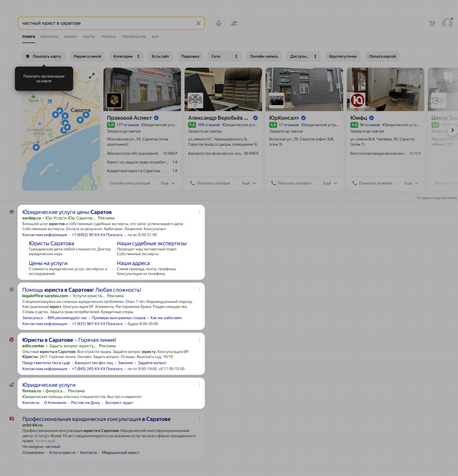Click the legaloffice-saratov.com favicon
Viewport: 458px width, 476px height.
click(11, 290)
